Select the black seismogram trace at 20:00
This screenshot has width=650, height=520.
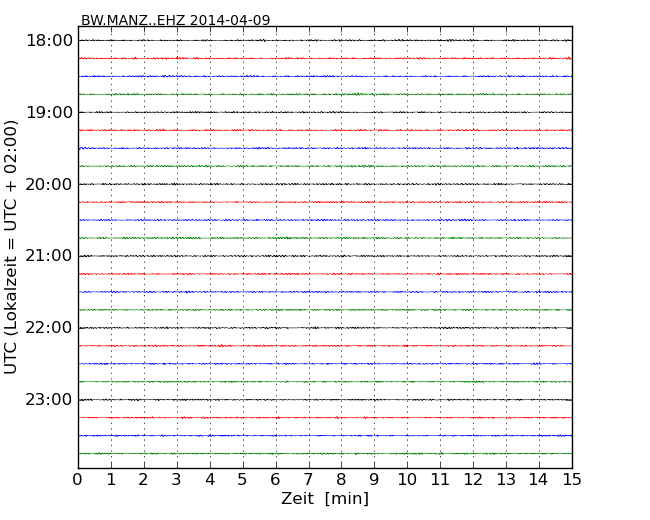325,184
